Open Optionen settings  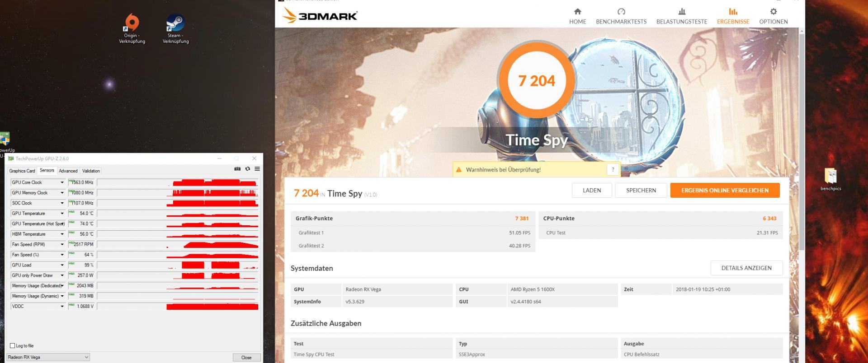[773, 16]
